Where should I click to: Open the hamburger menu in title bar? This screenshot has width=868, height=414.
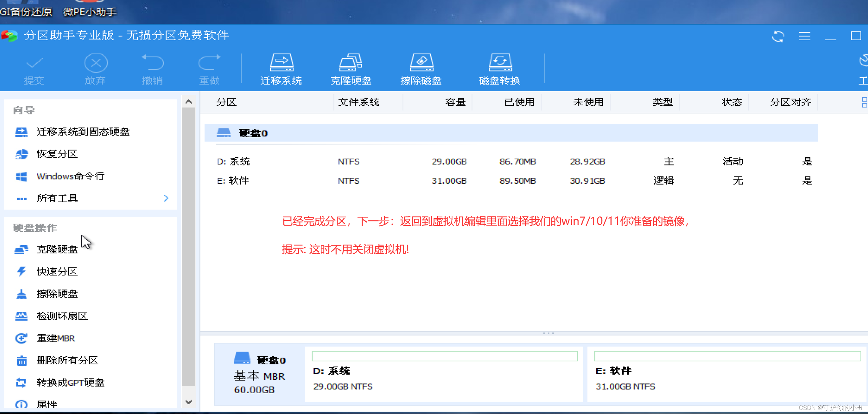click(x=805, y=36)
